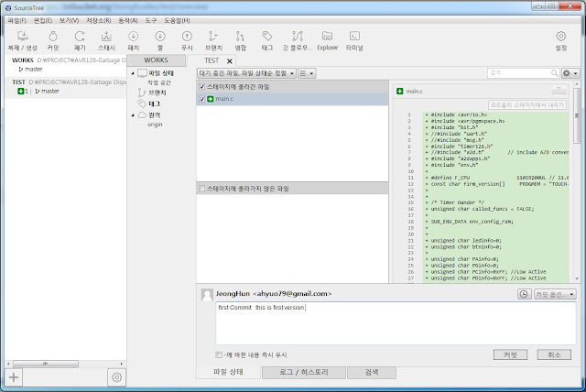Open the Commit options dropdown
The height and width of the screenshot is (392, 586).
(x=555, y=294)
